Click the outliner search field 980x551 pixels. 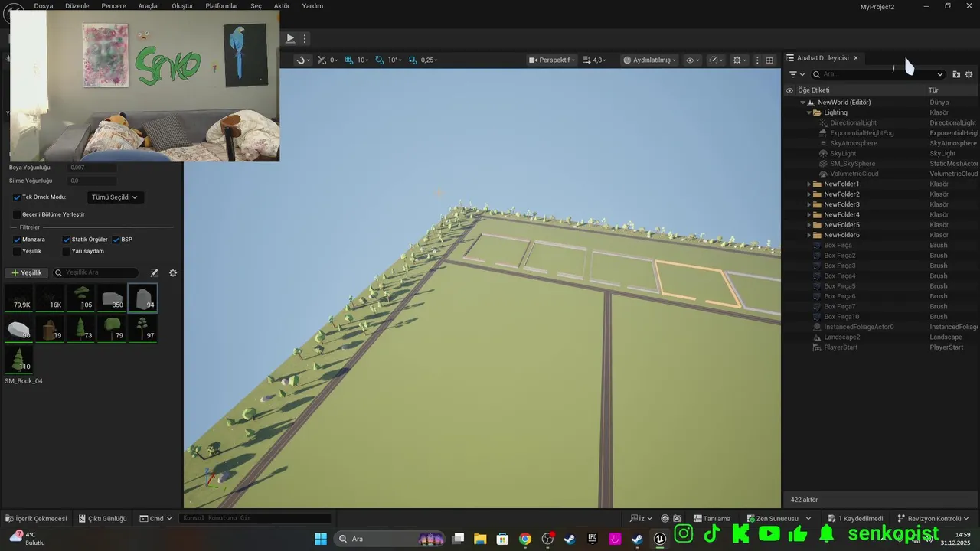tap(878, 74)
